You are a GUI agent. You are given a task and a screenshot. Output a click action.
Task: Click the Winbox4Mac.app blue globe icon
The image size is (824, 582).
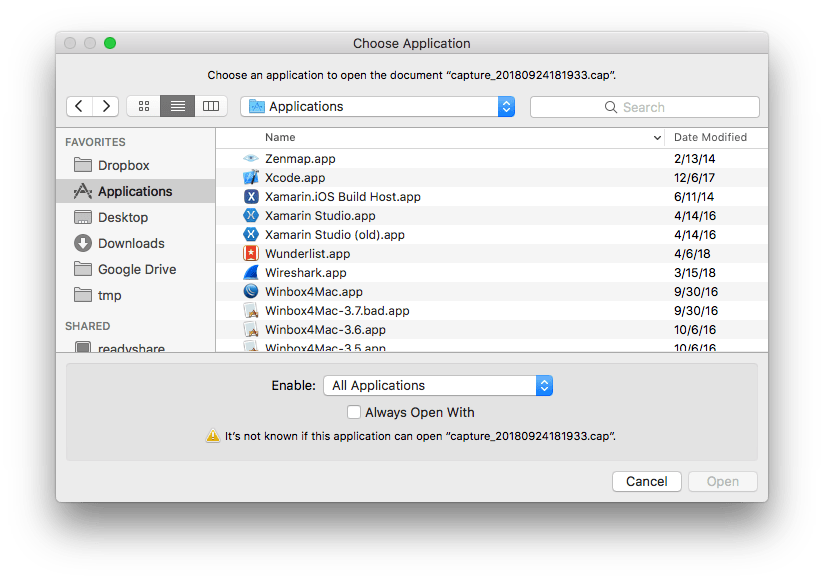tap(251, 292)
